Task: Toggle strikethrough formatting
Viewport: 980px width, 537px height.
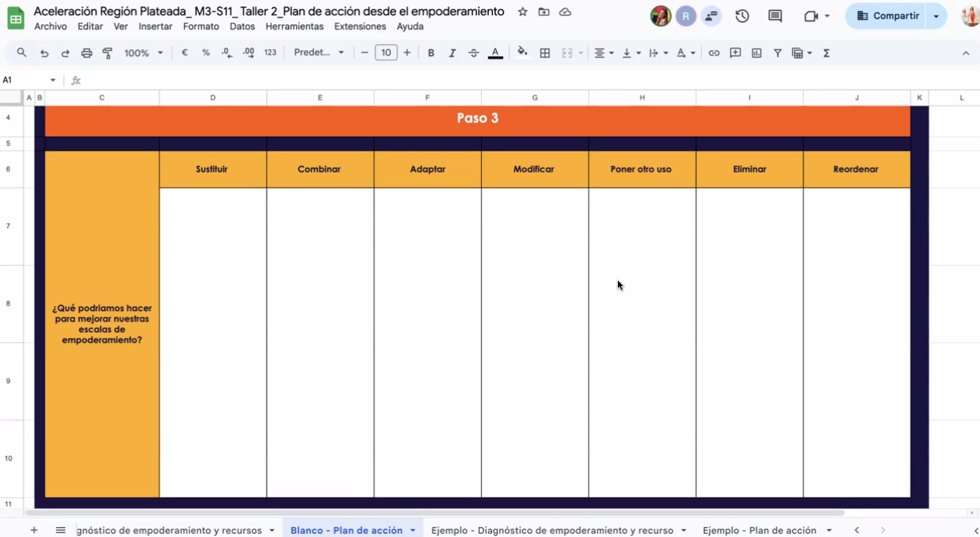Action: tap(473, 53)
